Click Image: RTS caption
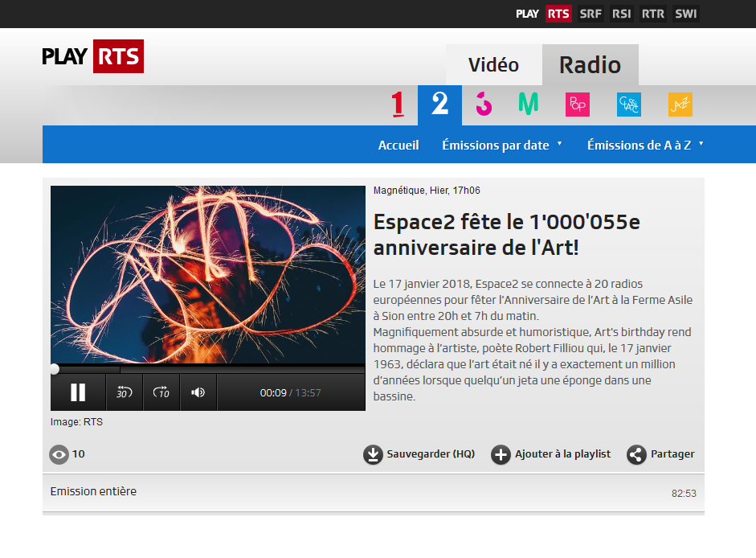Screen dimensions: 756x558 [76, 422]
